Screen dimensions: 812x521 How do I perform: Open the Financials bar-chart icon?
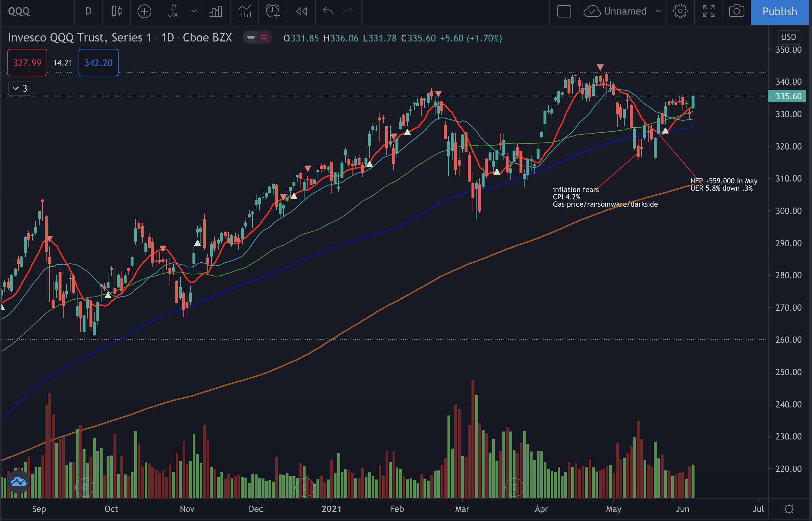click(216, 11)
